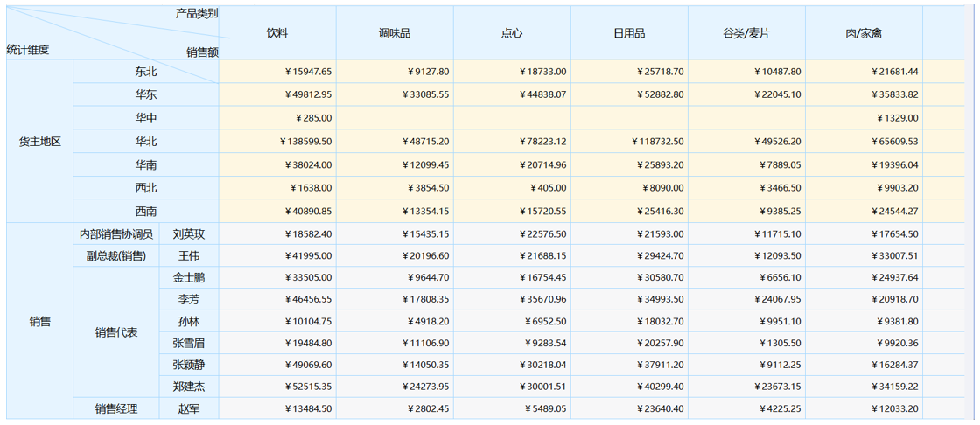Select the 日用品 column header
The height and width of the screenshot is (425, 980).
(629, 33)
